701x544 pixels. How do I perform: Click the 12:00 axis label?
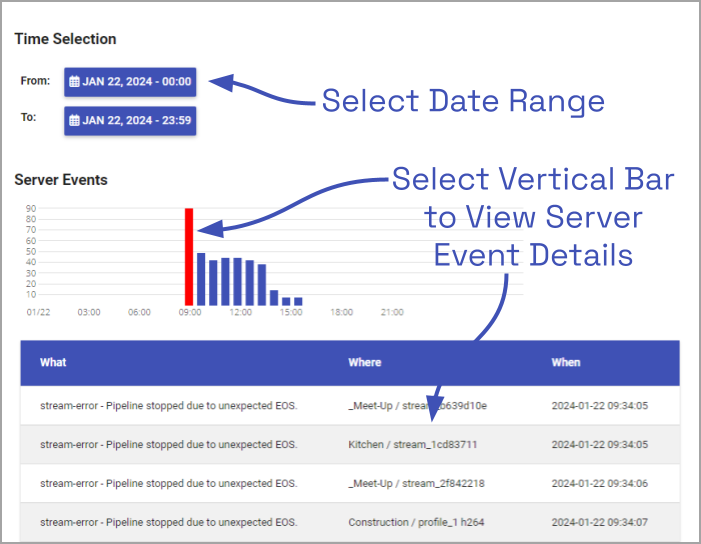click(241, 312)
